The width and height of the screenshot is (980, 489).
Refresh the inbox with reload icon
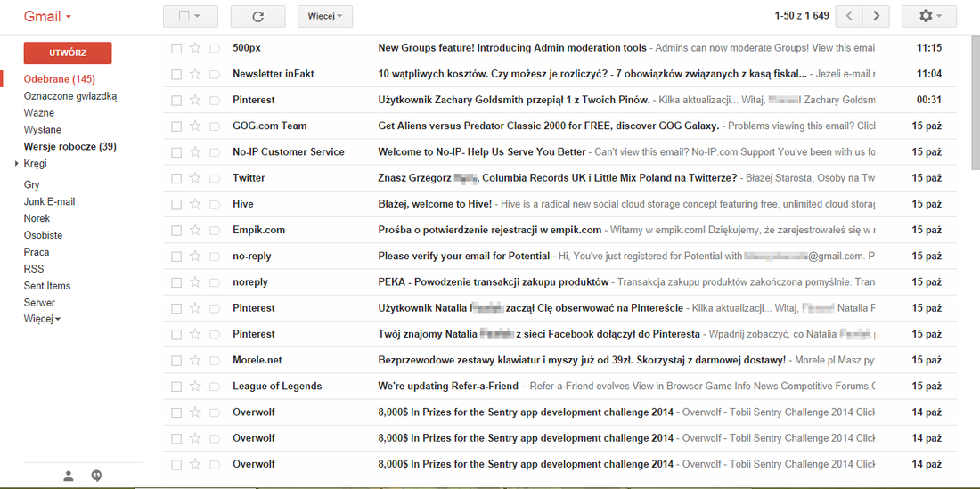pyautogui.click(x=257, y=16)
